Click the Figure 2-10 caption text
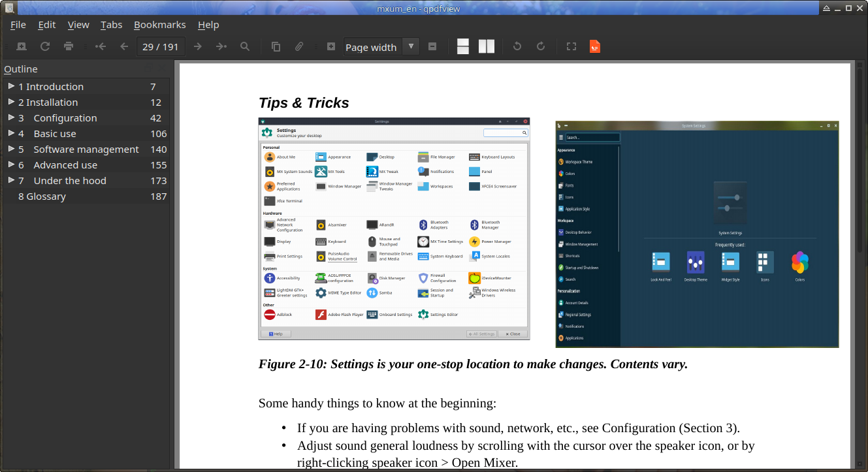The height and width of the screenshot is (472, 868). (x=473, y=364)
